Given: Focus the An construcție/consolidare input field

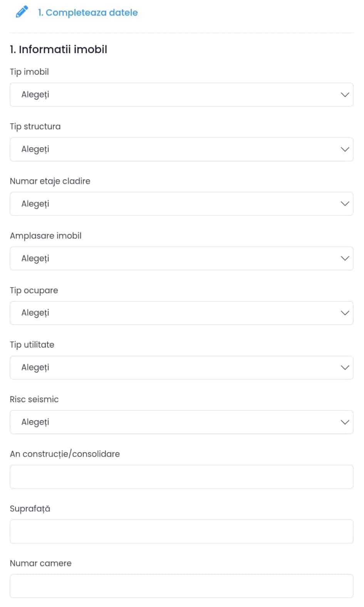Looking at the screenshot, I should (x=181, y=477).
